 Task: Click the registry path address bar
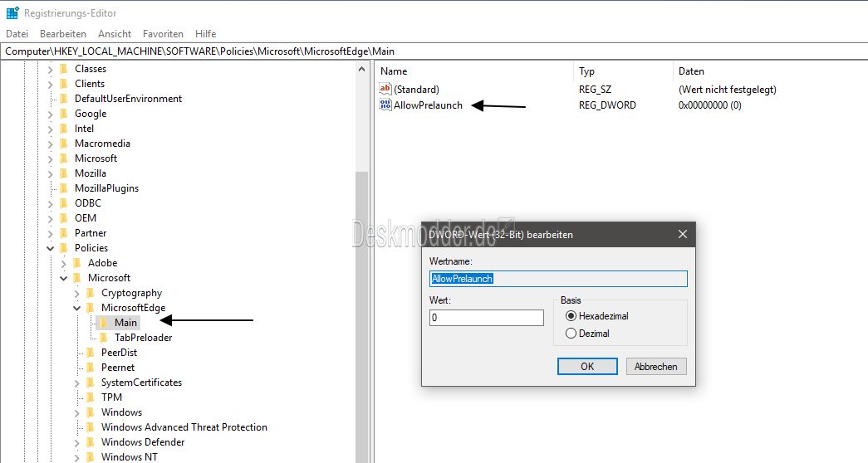[x=434, y=51]
